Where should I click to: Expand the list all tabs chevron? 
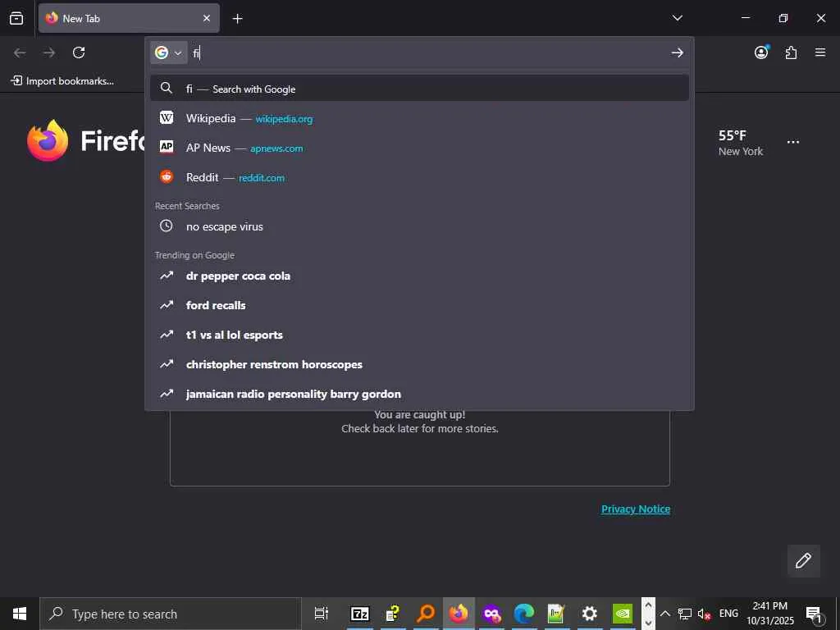(x=677, y=18)
